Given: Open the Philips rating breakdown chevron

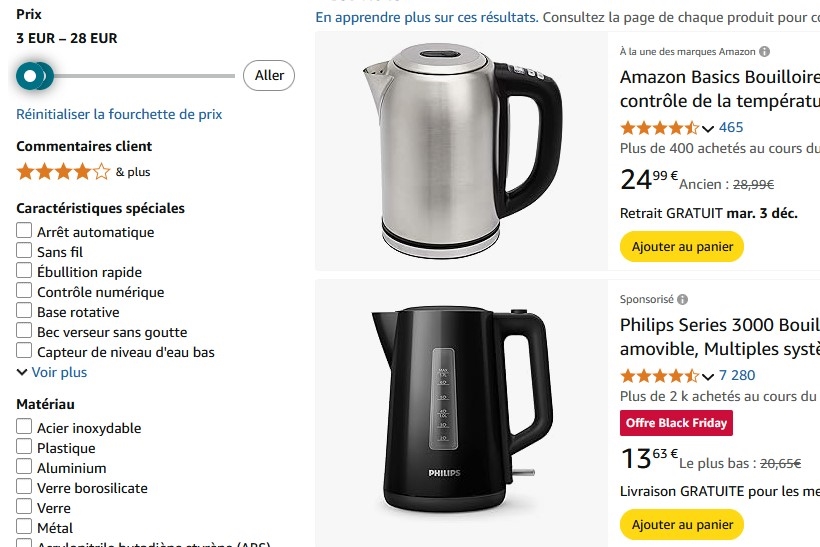Looking at the screenshot, I should pos(708,376).
